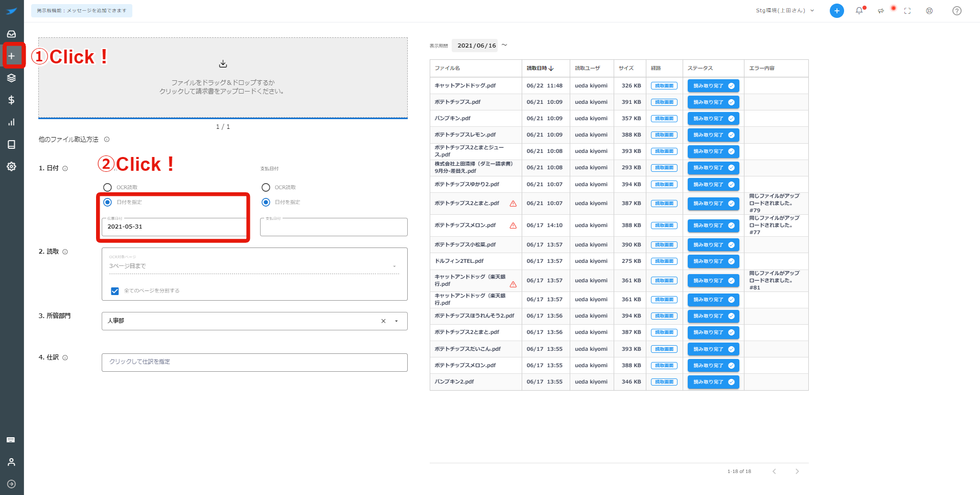Viewport: 980px width, 495px height.
Task: Select file name ポテトチップスレモン.pdf
Action: pyautogui.click(x=465, y=135)
